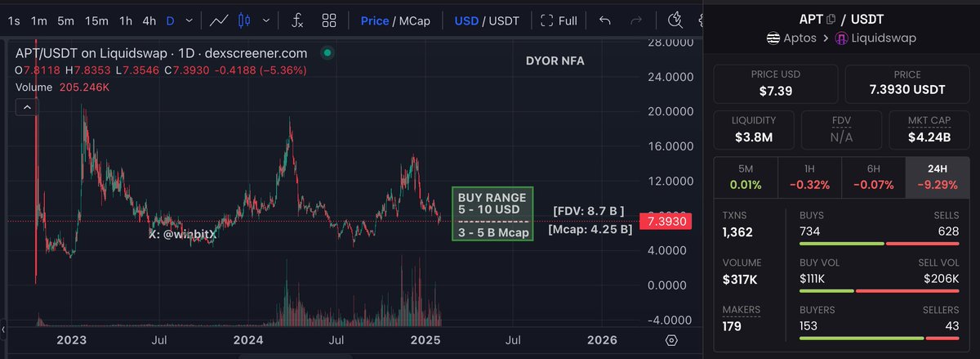980x359 pixels.
Task: Select the 4h timeframe
Action: tap(149, 20)
